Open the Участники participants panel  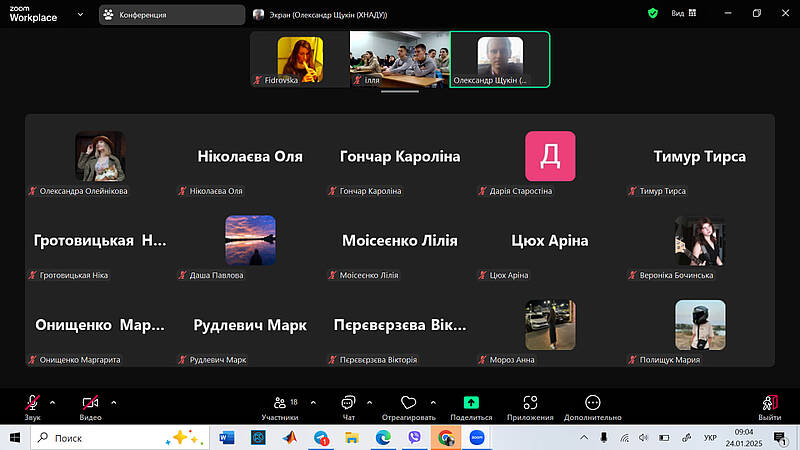click(x=279, y=405)
